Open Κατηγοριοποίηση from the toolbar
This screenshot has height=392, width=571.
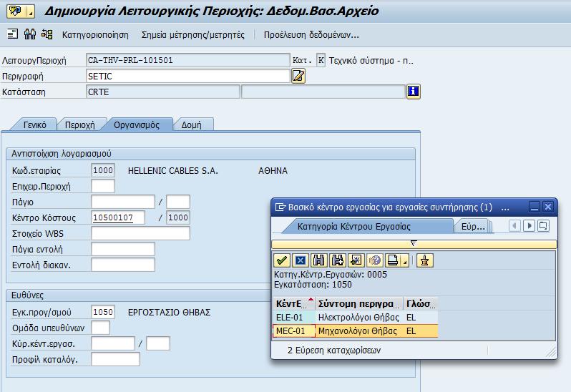[x=95, y=35]
